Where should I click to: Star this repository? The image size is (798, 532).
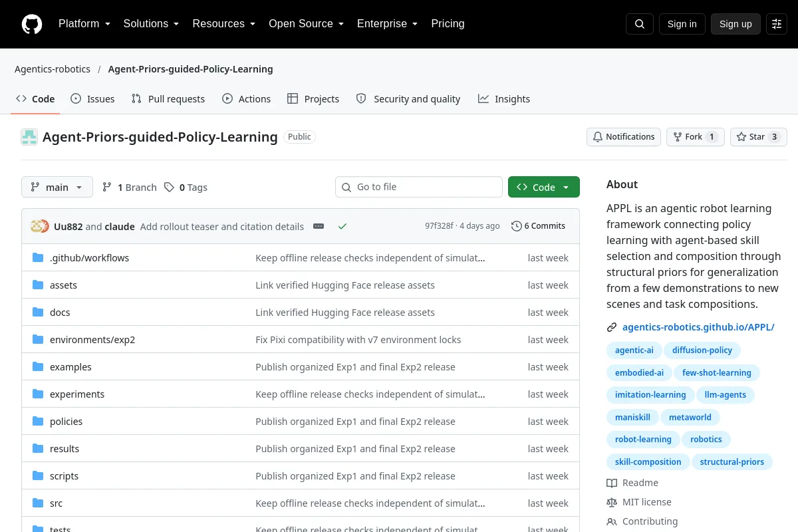(759, 137)
